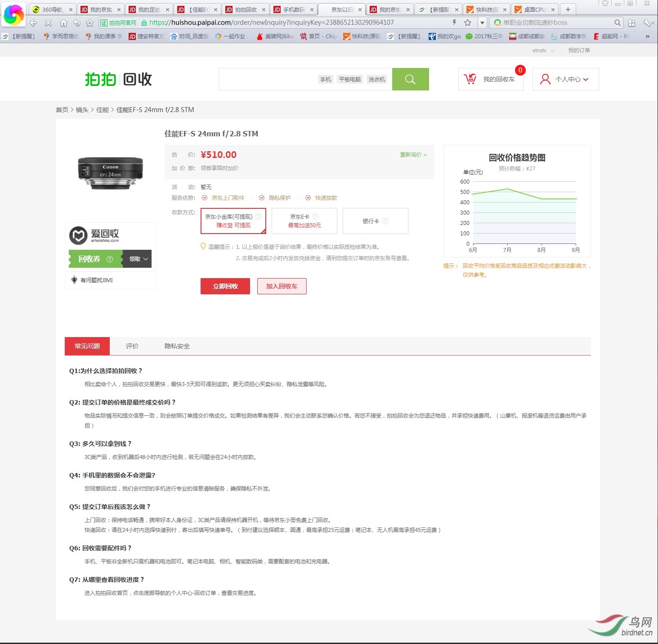Image resolution: width=658 pixels, height=644 pixels.
Task: Click the help icon beside 银行卡
Action: pos(385,221)
